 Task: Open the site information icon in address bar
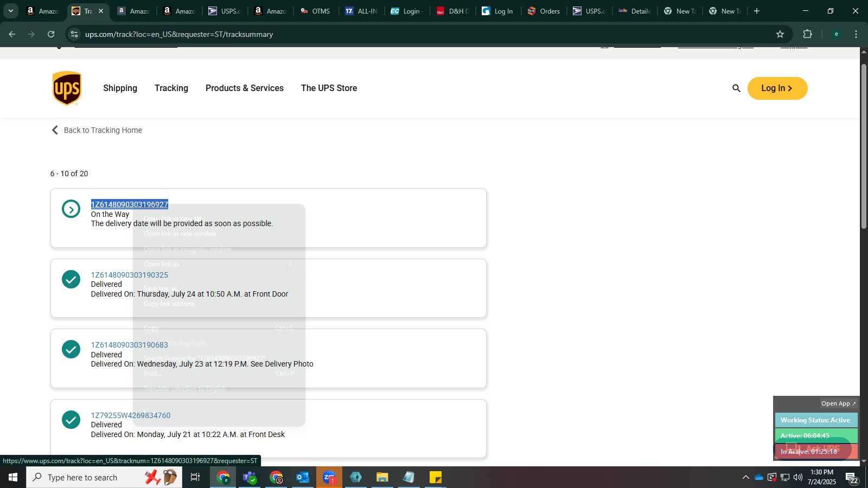74,34
